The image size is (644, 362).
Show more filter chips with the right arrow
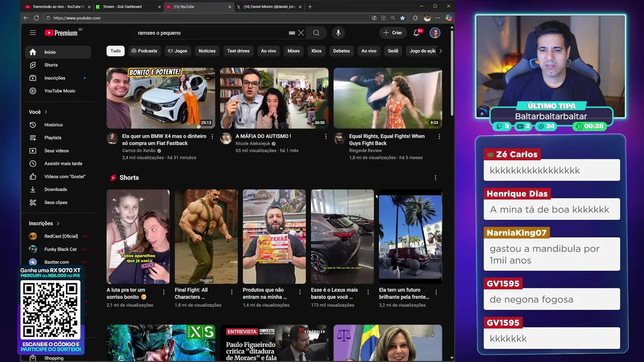pyautogui.click(x=440, y=51)
